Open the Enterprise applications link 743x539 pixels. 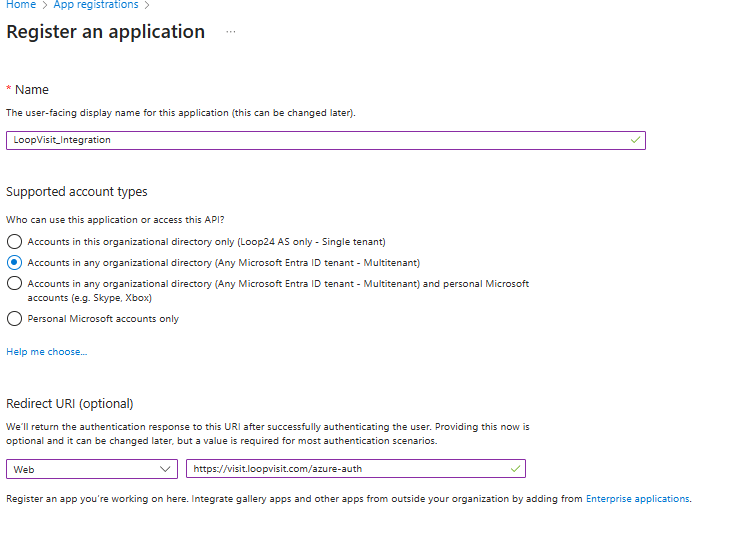pos(637,499)
